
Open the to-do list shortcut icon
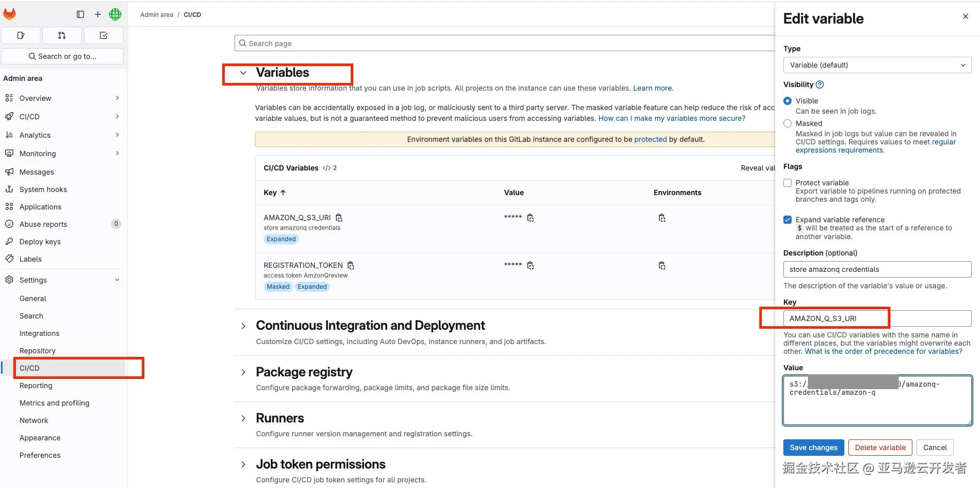tap(103, 35)
